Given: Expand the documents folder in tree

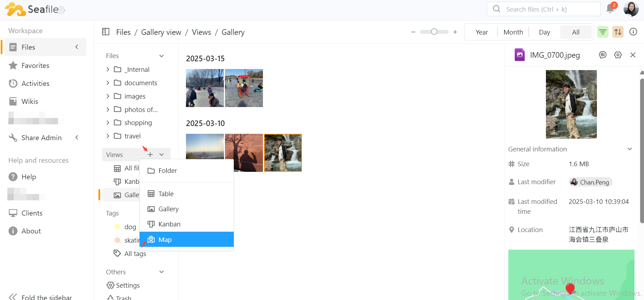Looking at the screenshot, I should [x=108, y=83].
